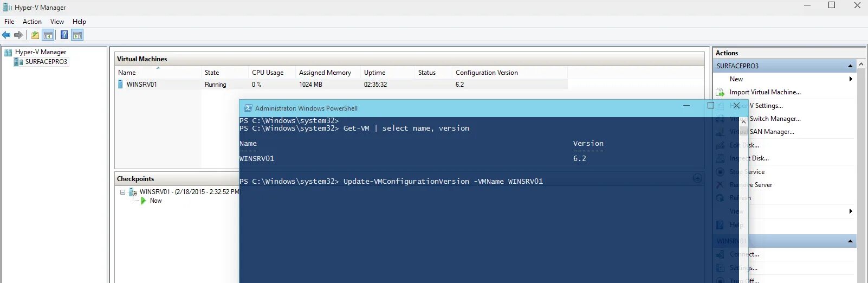Select SURFACEPRO3 in the console tree
868x283 pixels.
46,62
